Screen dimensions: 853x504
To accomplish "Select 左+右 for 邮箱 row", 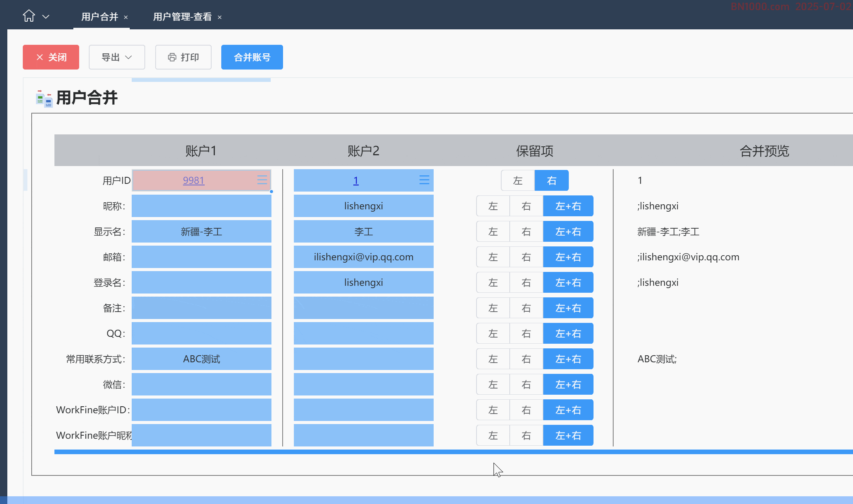I will [568, 257].
